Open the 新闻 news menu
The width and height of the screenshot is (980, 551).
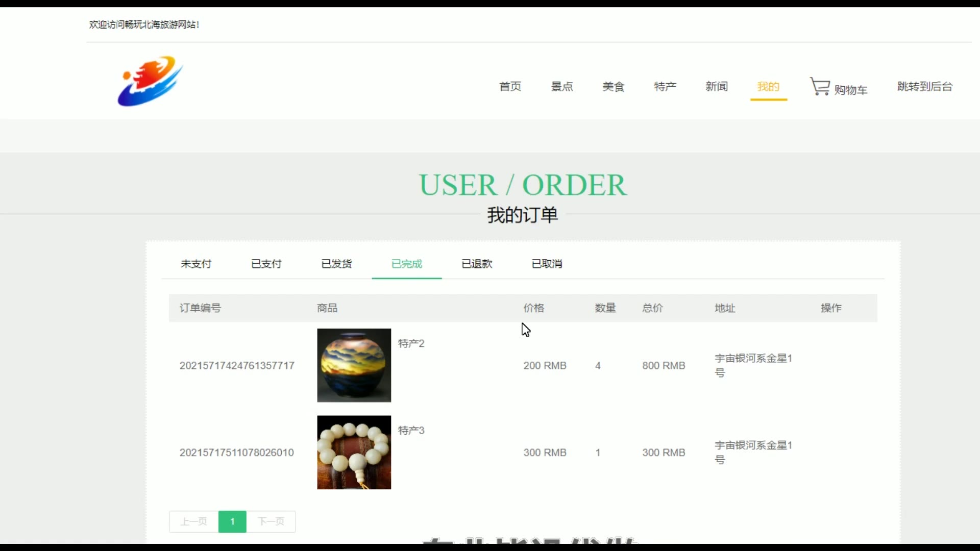pyautogui.click(x=717, y=87)
